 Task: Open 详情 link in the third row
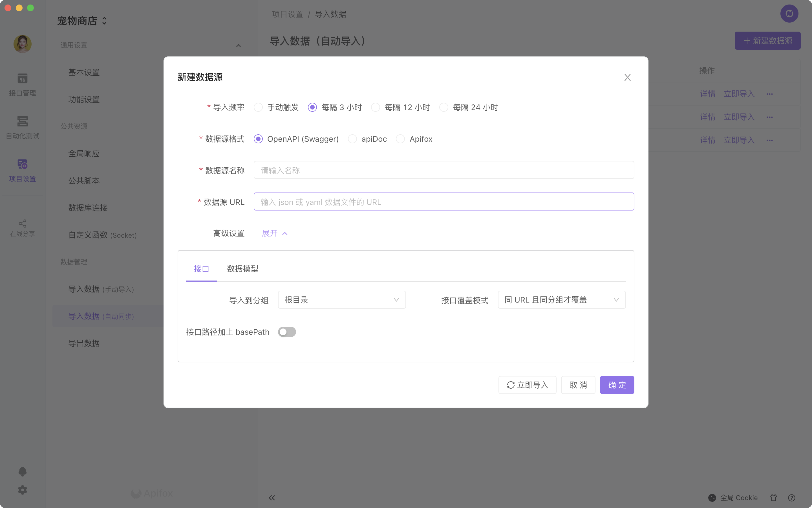(708, 140)
